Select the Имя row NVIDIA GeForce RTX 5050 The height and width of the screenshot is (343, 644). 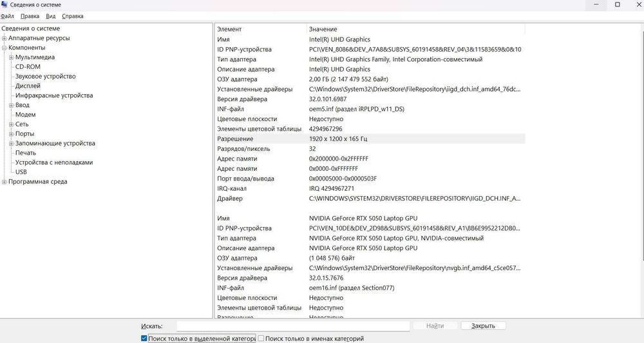370,219
